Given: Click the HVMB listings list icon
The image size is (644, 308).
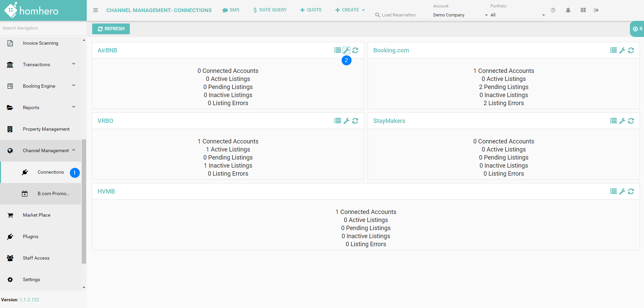Looking at the screenshot, I should click(x=613, y=191).
